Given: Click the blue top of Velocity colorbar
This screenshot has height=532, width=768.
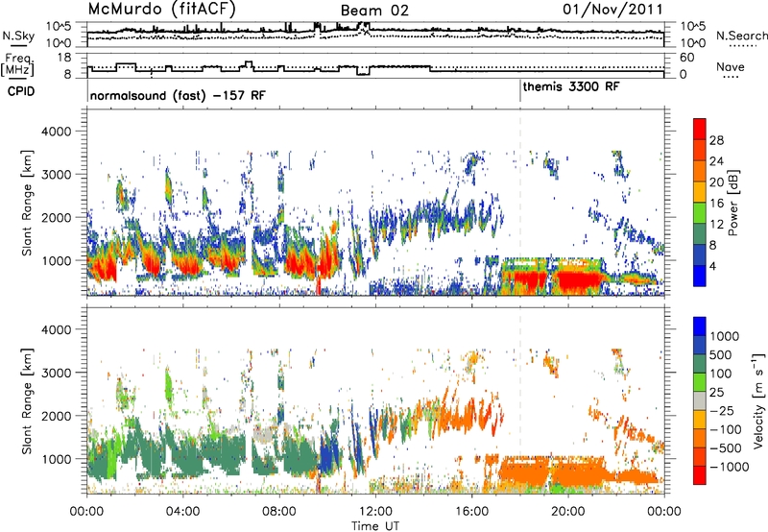Looking at the screenshot, I should [700, 326].
